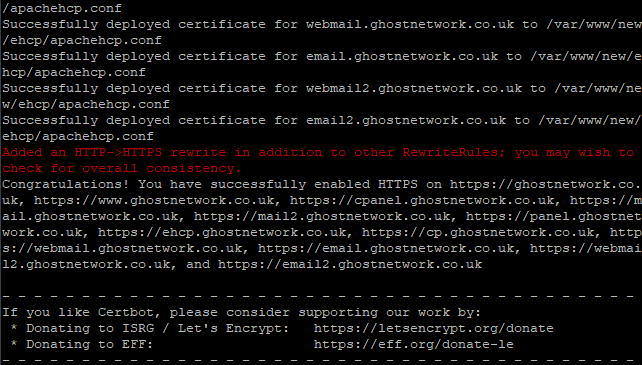Click the https://cpanel.ghostnetwork.co.uk address

423,201
